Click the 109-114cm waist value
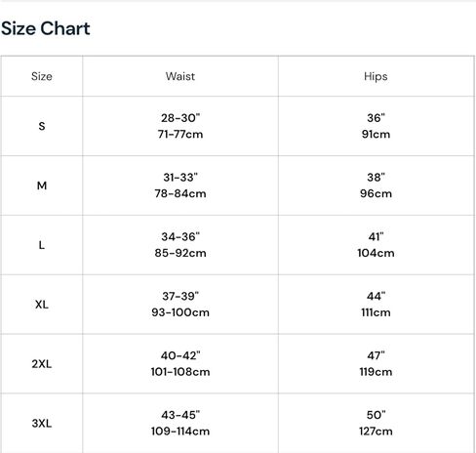Image resolution: width=476 pixels, height=453 pixels. point(180,432)
